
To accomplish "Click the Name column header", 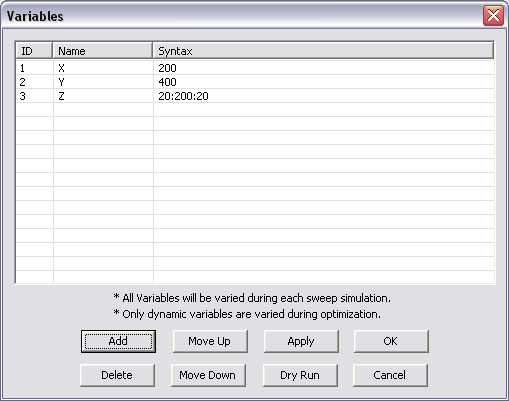I will [103, 51].
